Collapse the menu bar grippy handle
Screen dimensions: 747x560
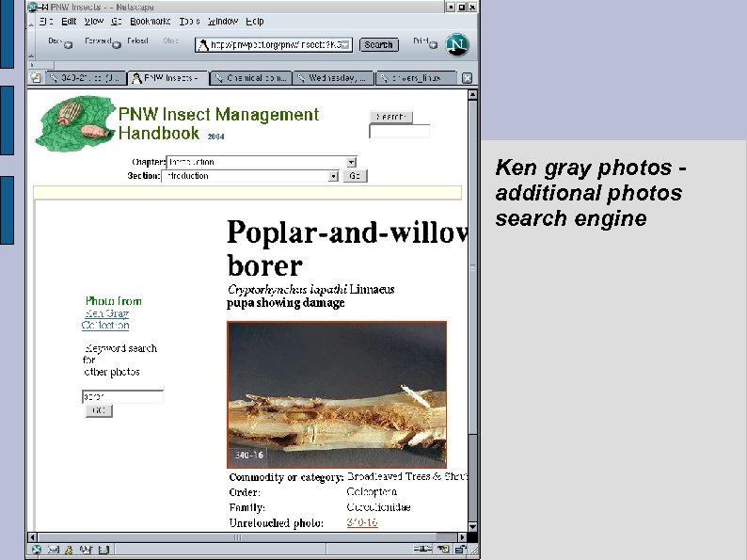pyautogui.click(x=31, y=22)
